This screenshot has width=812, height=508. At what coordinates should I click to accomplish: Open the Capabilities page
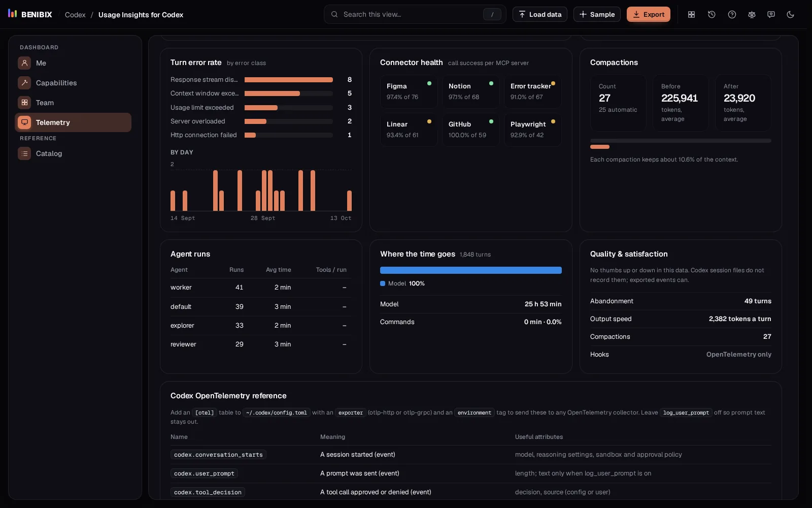click(73, 83)
